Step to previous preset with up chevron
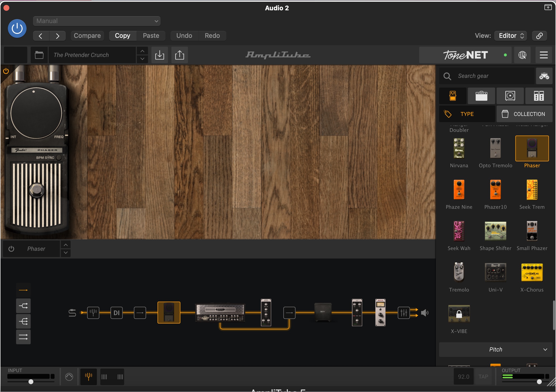Viewport: 556px width, 392px height. pyautogui.click(x=142, y=51)
